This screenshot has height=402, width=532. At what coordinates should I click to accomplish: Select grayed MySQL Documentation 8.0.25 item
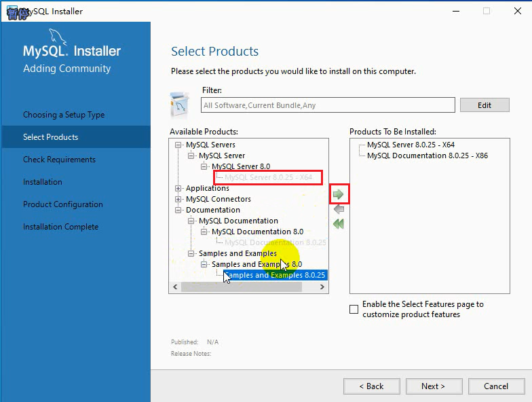(x=275, y=243)
